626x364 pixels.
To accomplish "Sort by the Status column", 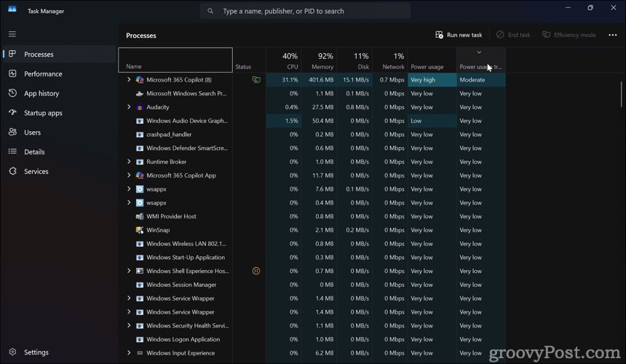I will [250, 60].
